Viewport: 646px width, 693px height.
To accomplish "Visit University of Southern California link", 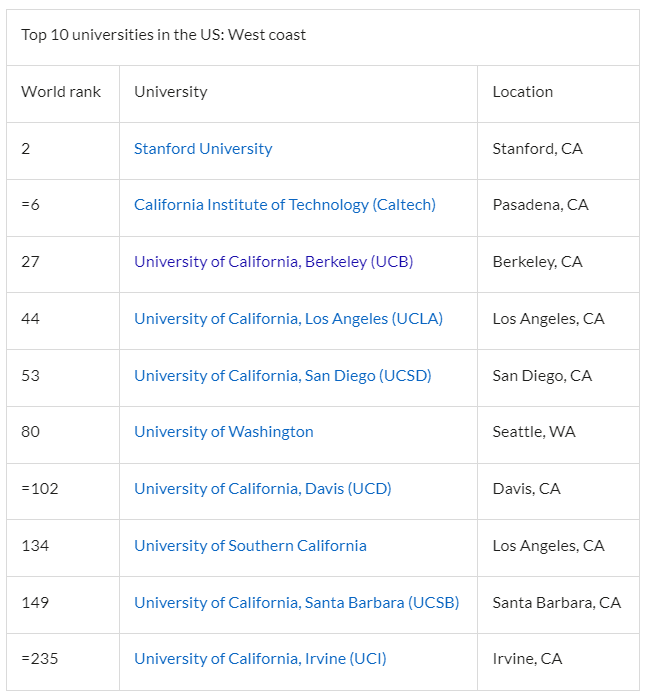I will click(x=250, y=546).
